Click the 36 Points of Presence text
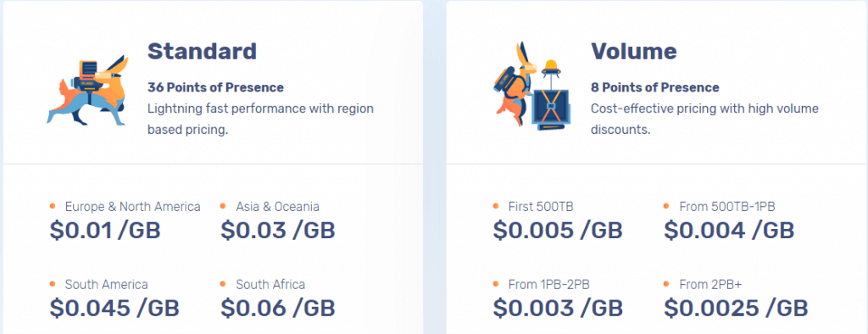 coord(215,87)
